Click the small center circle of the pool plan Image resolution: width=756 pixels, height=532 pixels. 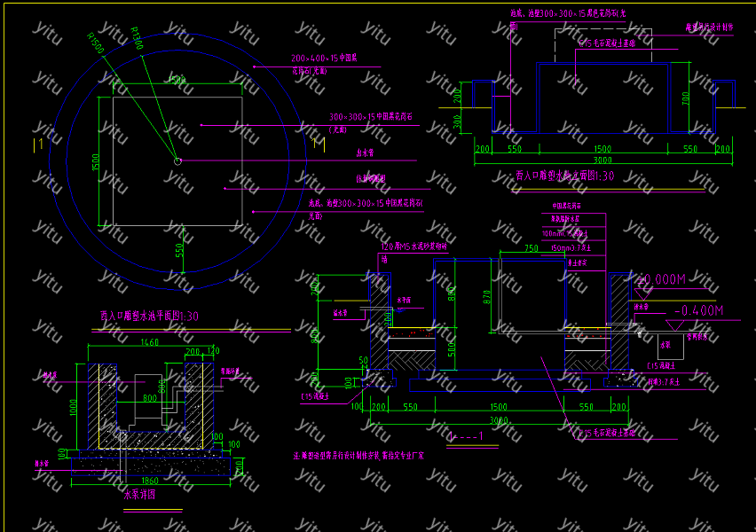177,160
